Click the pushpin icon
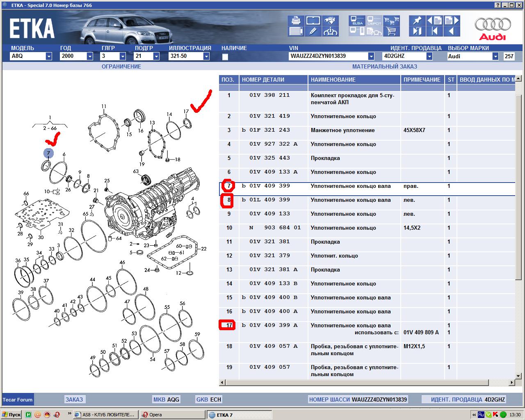Viewport: 525px width, 420px height. (x=417, y=21)
